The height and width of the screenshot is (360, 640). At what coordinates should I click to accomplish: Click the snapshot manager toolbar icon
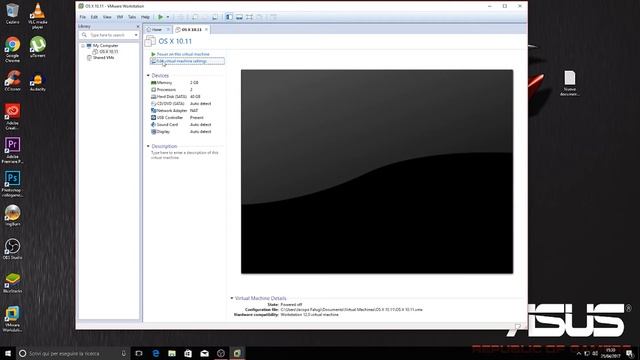(x=215, y=17)
